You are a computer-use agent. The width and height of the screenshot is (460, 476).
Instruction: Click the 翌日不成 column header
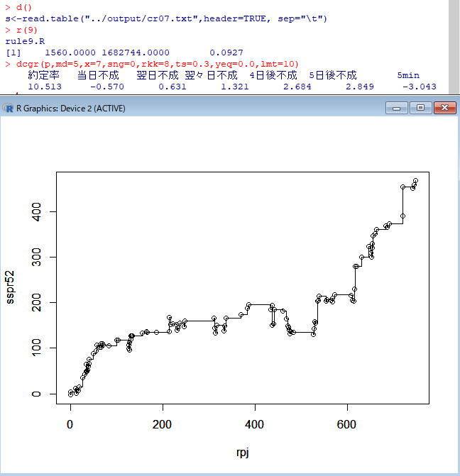[158, 75]
